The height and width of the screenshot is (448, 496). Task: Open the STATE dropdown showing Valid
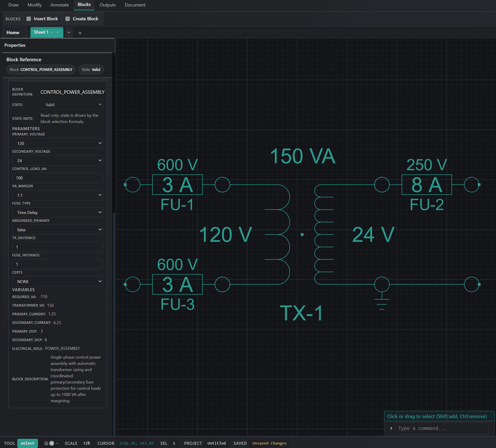click(x=72, y=105)
